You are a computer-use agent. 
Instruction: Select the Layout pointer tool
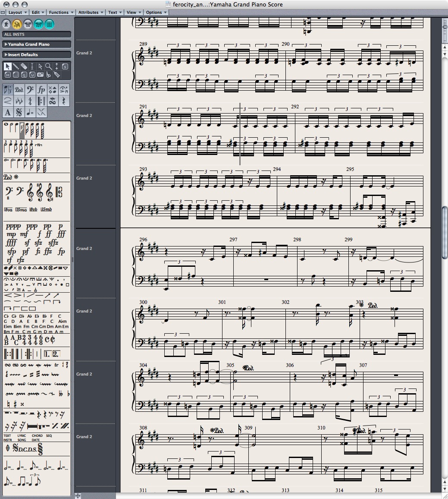coord(41,66)
